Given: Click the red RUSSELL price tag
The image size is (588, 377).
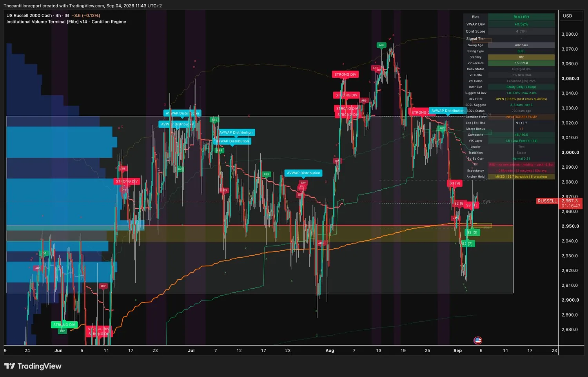Looking at the screenshot, I should click(x=547, y=201).
